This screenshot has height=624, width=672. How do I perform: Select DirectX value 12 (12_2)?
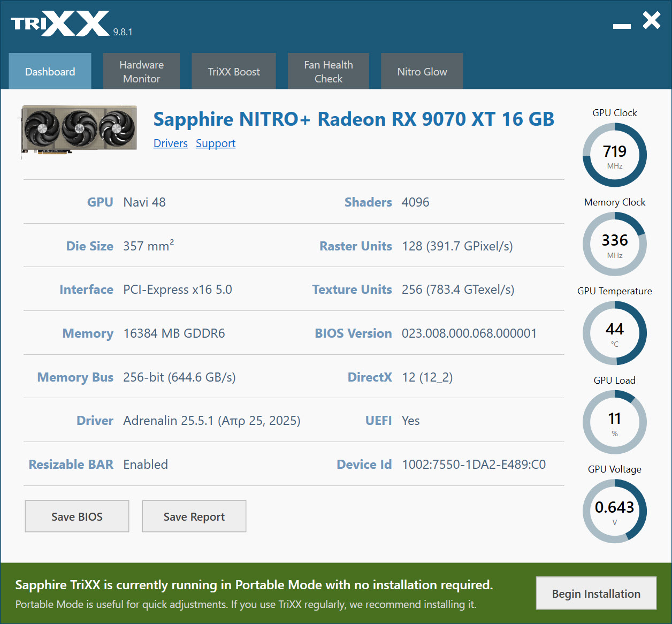coord(427,377)
